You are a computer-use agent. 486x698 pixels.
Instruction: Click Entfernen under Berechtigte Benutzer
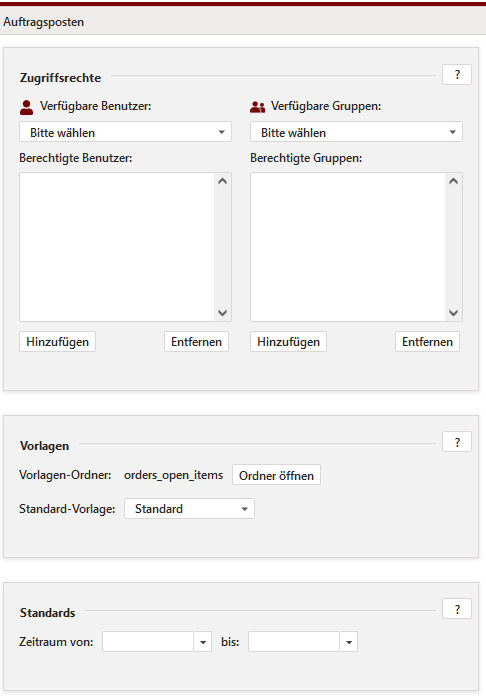tap(196, 342)
